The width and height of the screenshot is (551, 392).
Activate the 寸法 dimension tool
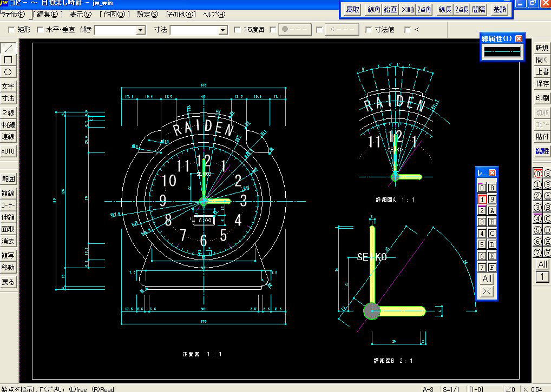click(x=8, y=98)
